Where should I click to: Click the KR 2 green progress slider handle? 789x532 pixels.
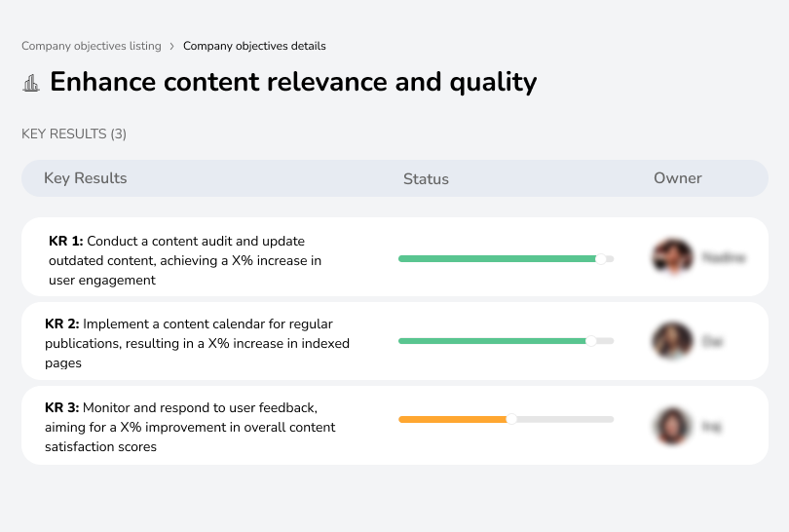(x=591, y=341)
